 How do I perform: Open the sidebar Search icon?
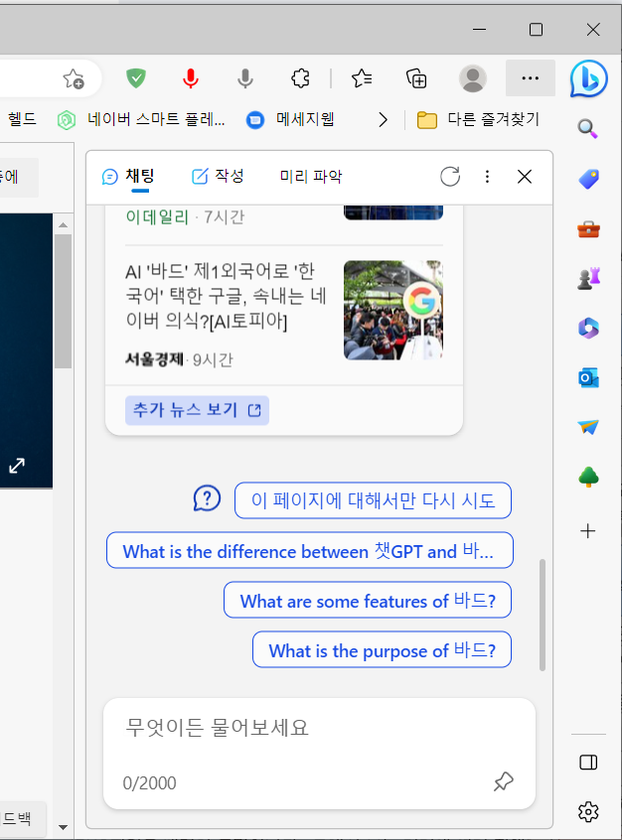coord(587,128)
